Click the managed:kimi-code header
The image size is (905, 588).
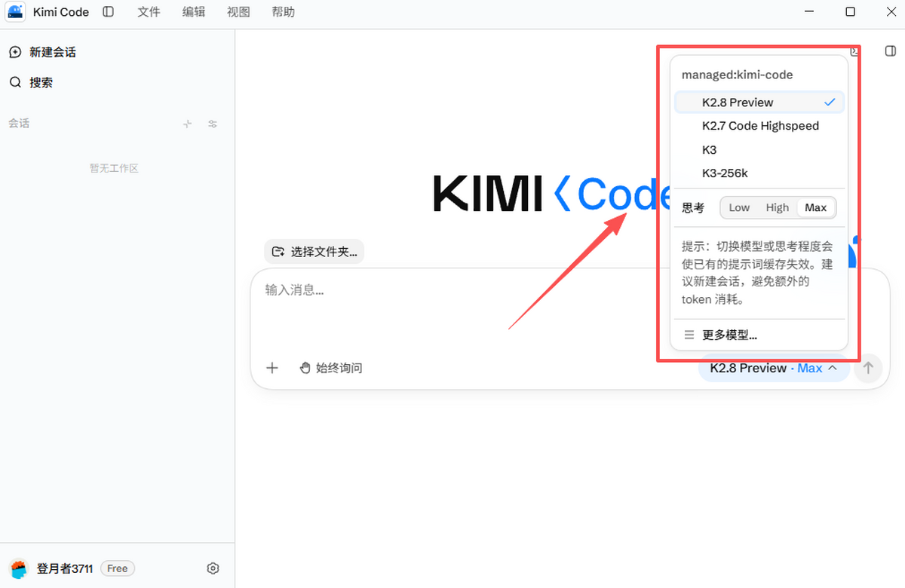click(737, 75)
